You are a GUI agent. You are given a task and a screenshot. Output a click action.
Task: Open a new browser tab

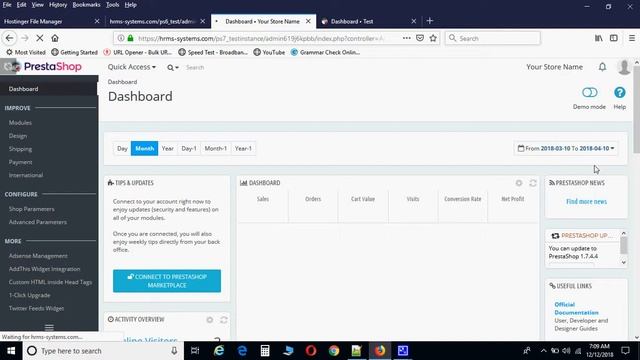429,21
